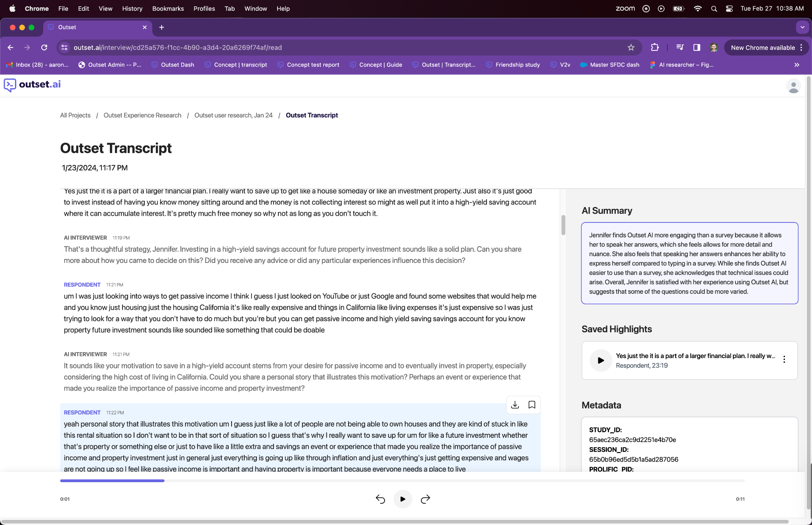
Task: Open Concept | Guide bookmark
Action: [376, 65]
